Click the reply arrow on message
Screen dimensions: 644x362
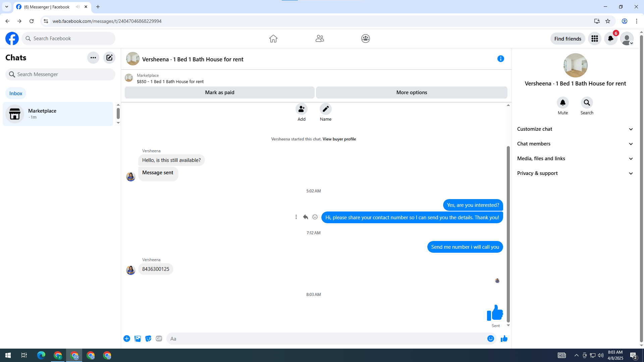[x=305, y=217]
